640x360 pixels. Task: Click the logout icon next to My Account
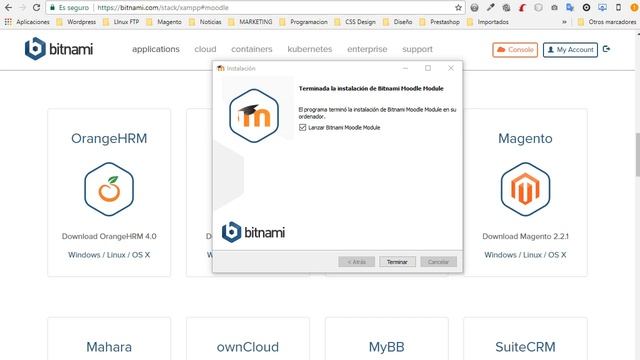607,49
